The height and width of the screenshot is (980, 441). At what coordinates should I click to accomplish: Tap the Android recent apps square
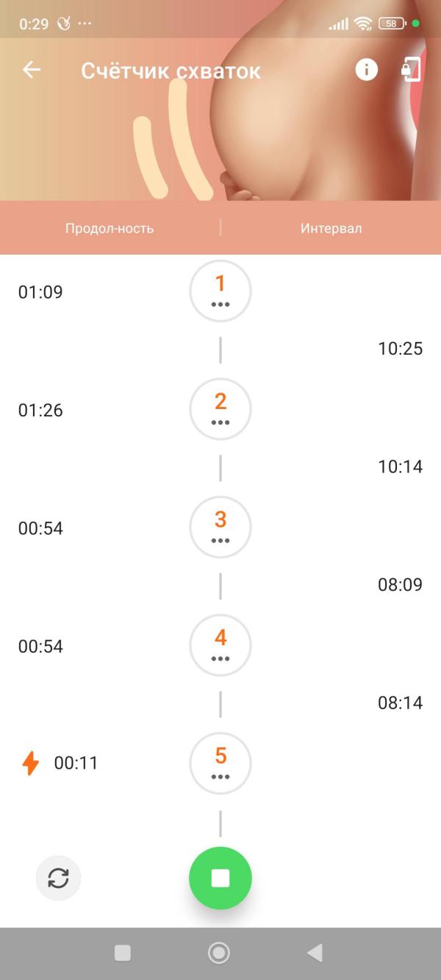pos(123,953)
